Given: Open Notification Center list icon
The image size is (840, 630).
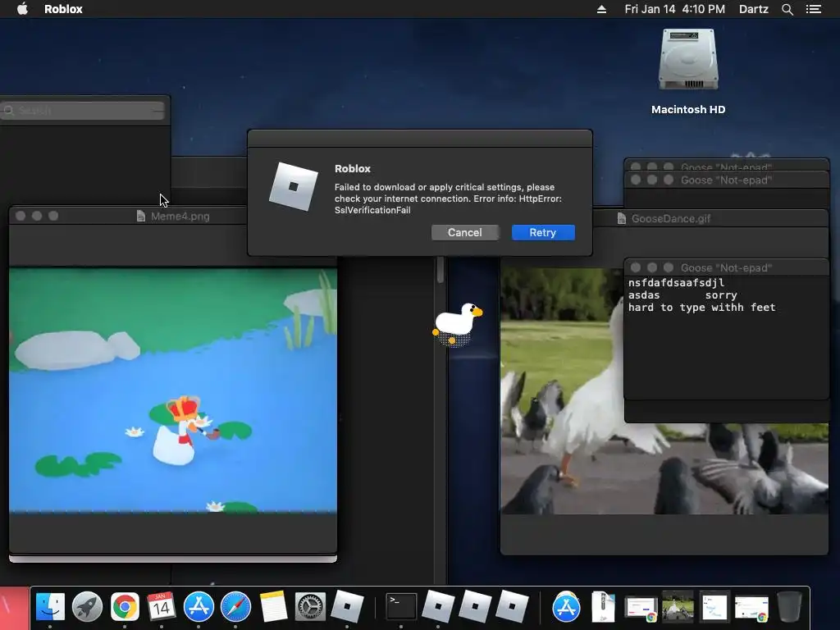Looking at the screenshot, I should pos(813,9).
